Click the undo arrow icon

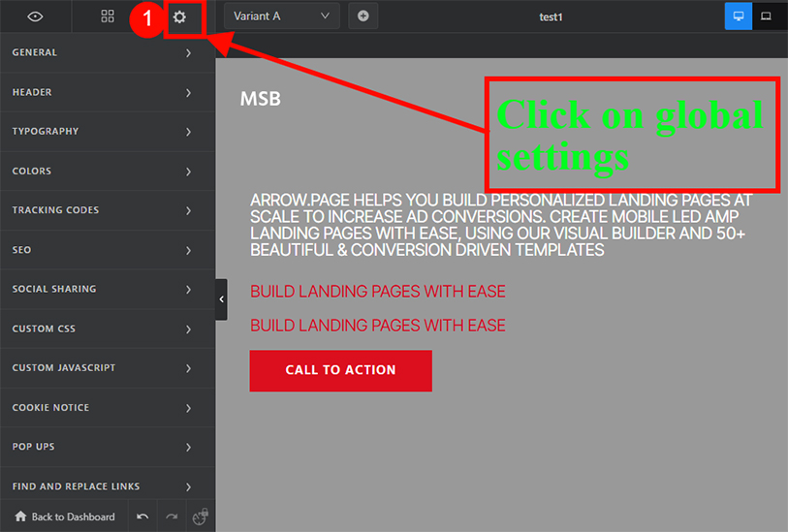142,516
